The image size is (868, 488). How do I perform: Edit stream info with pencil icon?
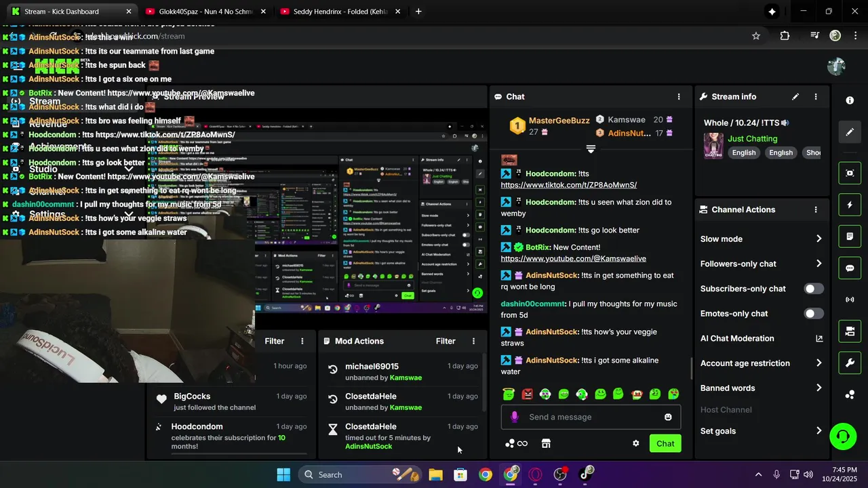click(795, 97)
